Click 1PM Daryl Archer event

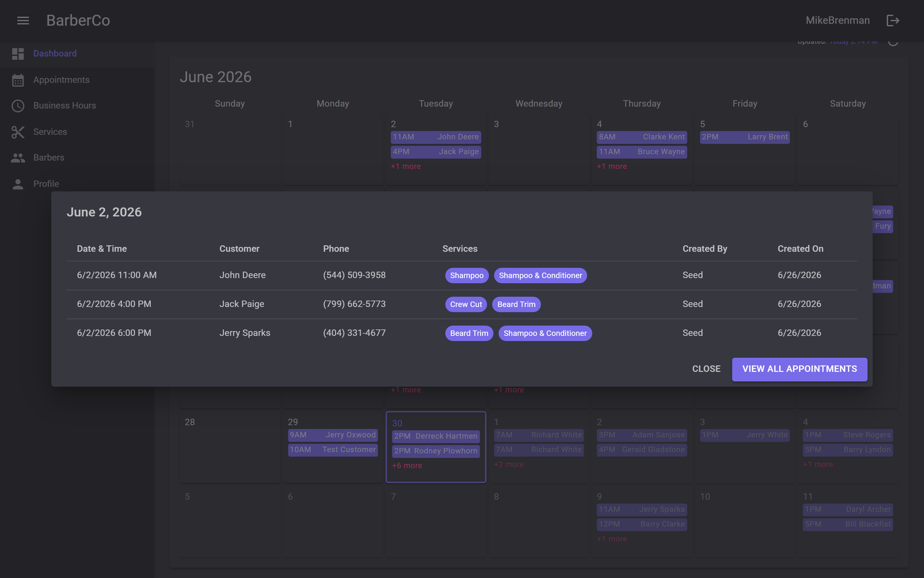pos(848,510)
